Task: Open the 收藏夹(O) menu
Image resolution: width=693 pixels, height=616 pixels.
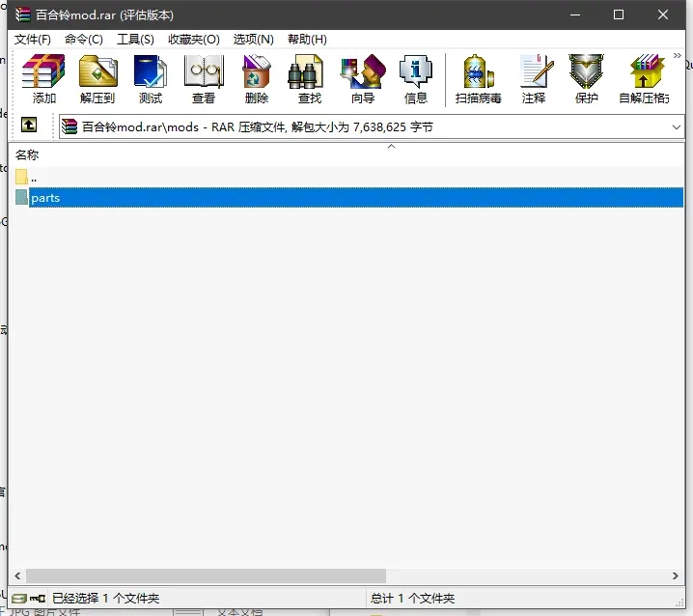Action: tap(194, 40)
